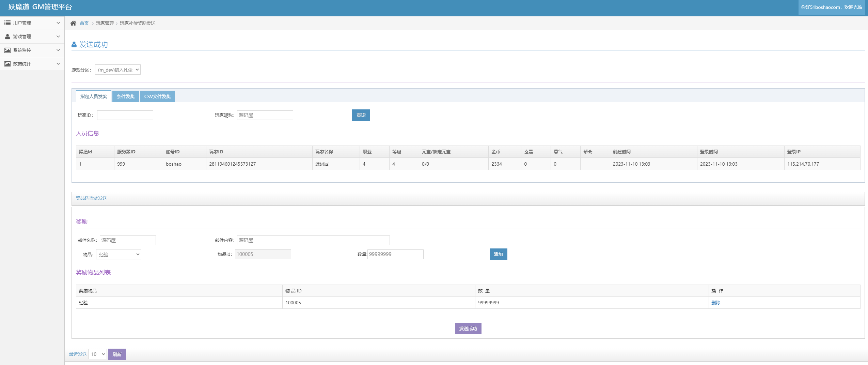This screenshot has height=365, width=868.
Task: Click the user icon next to 发送成功 heading
Action: pyautogui.click(x=74, y=45)
